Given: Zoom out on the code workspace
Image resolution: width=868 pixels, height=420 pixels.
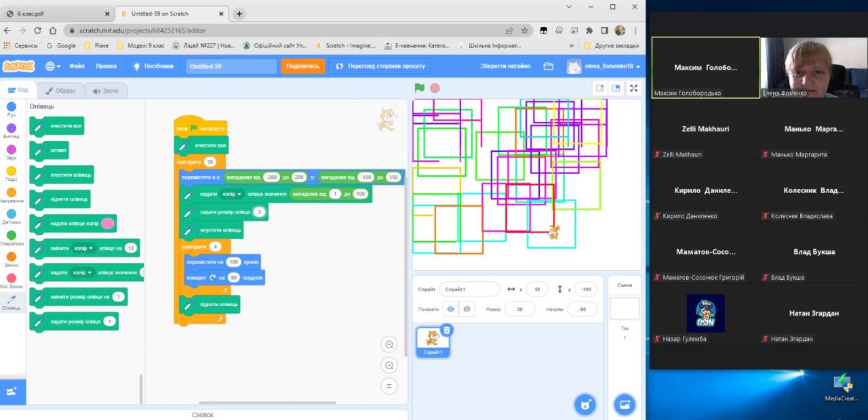Looking at the screenshot, I should [389, 366].
